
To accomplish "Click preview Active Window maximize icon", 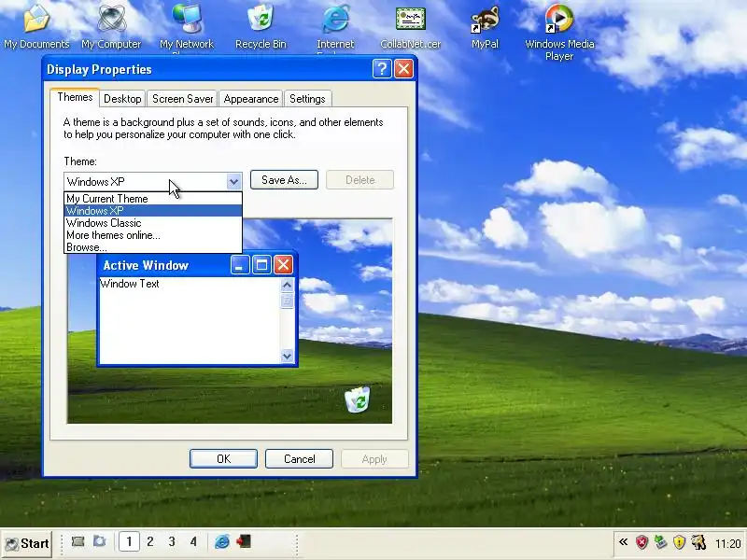I will 261,265.
